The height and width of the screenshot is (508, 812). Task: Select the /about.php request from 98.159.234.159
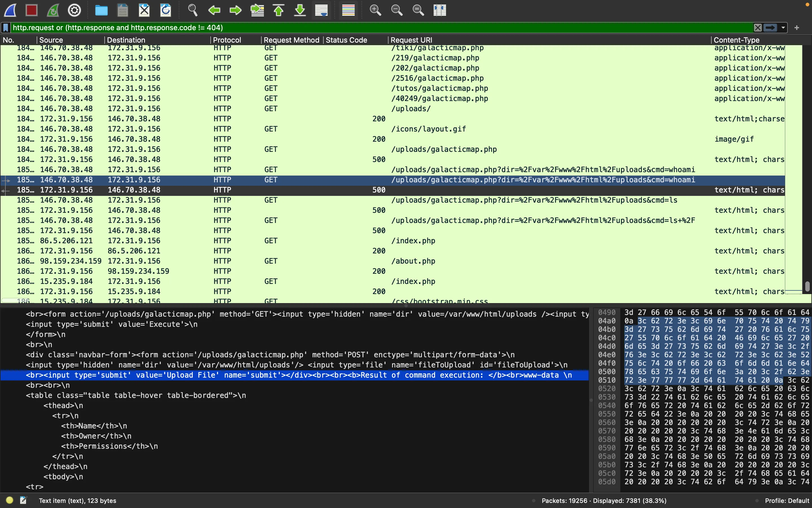tap(392, 261)
